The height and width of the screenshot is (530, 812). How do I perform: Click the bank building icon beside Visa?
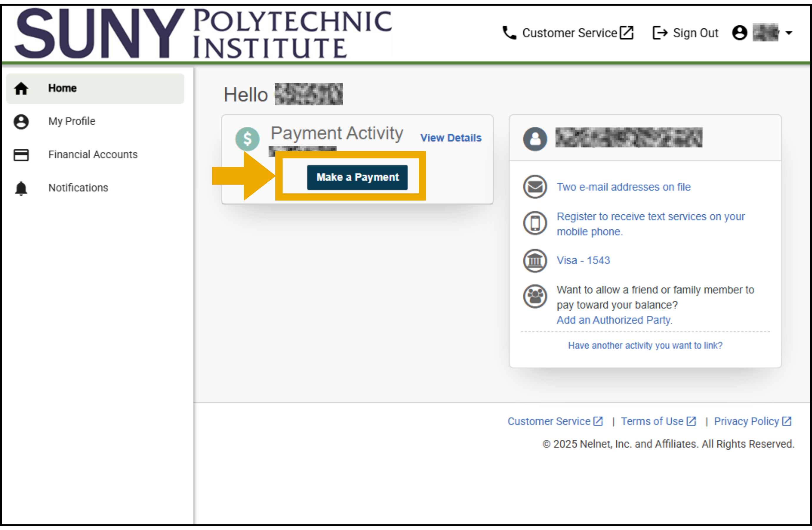pyautogui.click(x=535, y=261)
